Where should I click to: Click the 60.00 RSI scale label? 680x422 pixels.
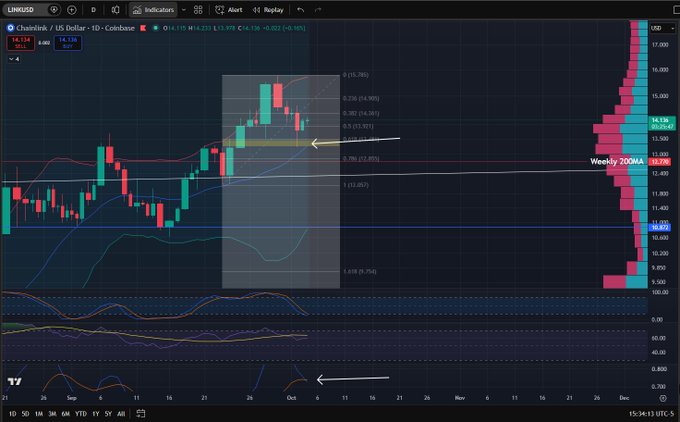coord(658,338)
